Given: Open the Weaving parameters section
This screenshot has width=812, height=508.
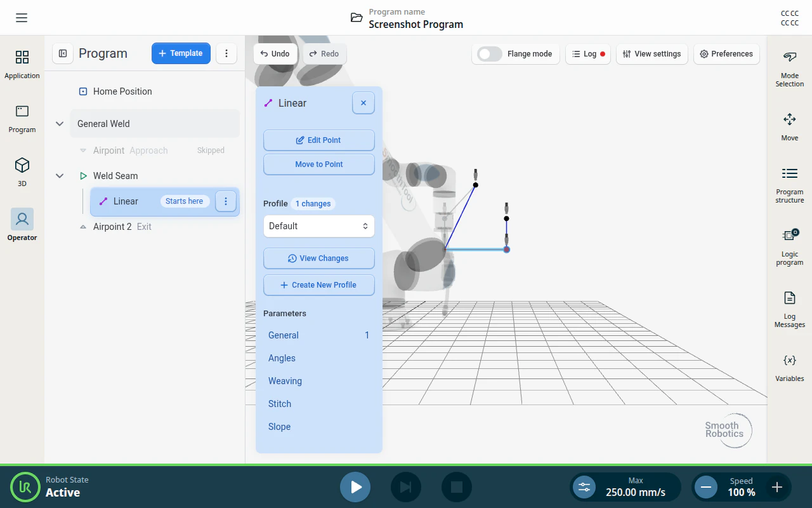Looking at the screenshot, I should tap(319, 381).
